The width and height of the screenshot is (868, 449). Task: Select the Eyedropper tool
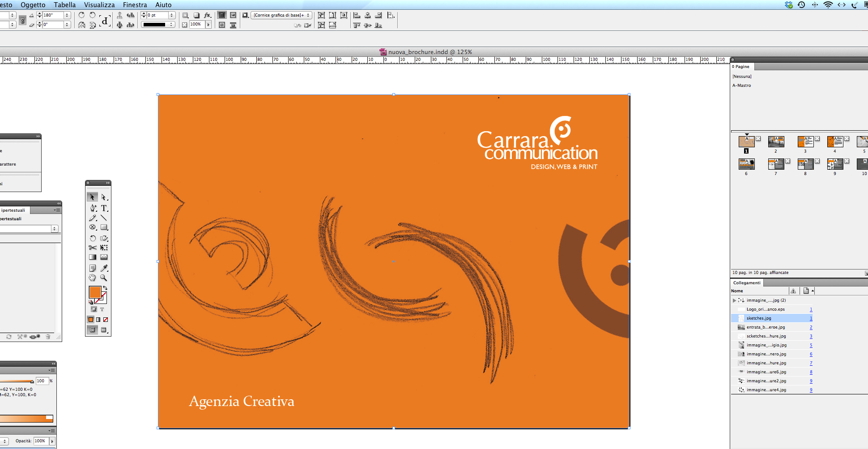104,268
